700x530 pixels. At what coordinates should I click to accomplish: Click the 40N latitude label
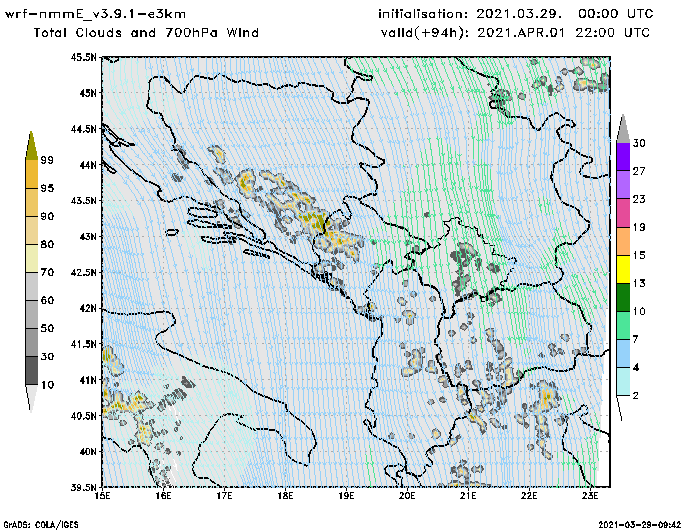pos(88,451)
